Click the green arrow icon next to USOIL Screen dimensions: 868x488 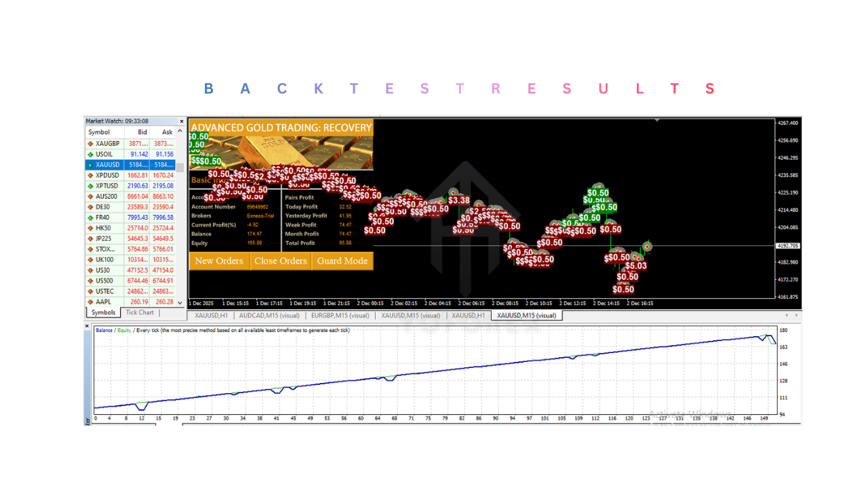91,154
